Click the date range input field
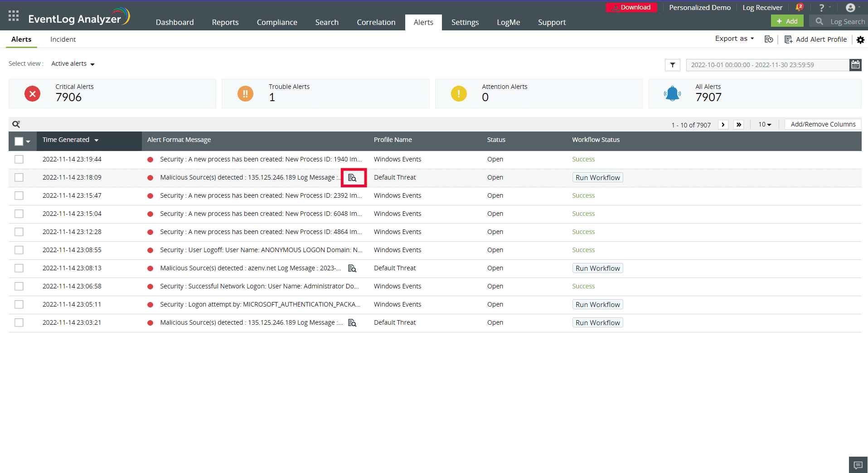Image resolution: width=868 pixels, height=473 pixels. tap(767, 65)
